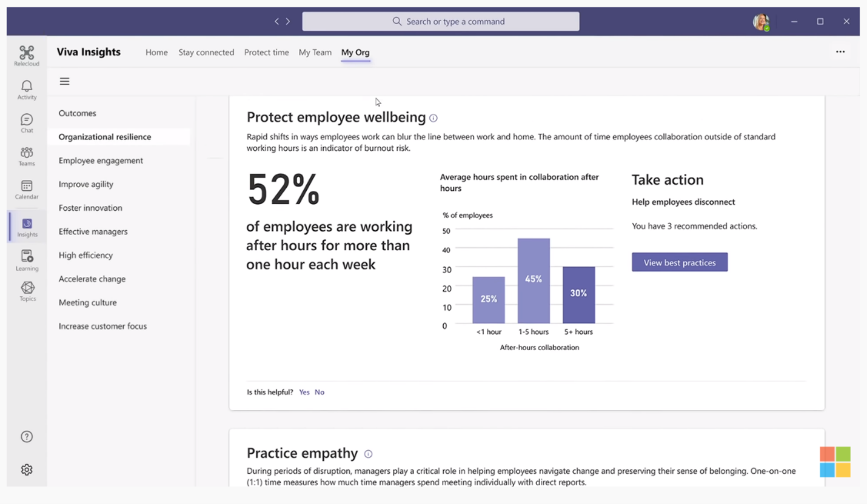Show info for Practice empathy
The image size is (867, 504).
[x=368, y=454]
